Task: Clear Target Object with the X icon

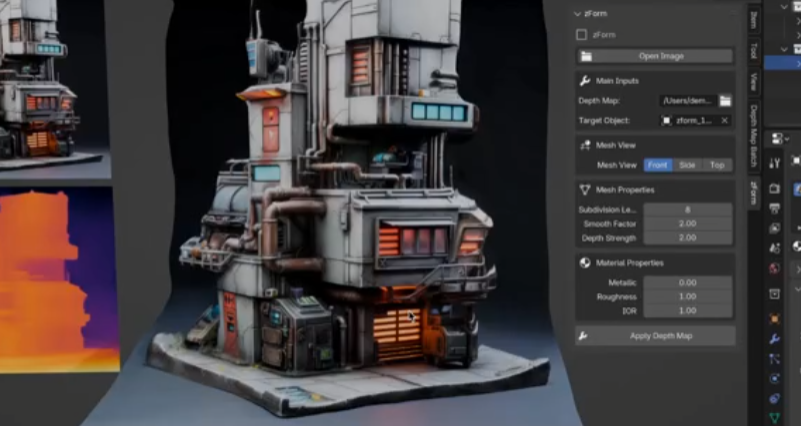Action: [726, 120]
